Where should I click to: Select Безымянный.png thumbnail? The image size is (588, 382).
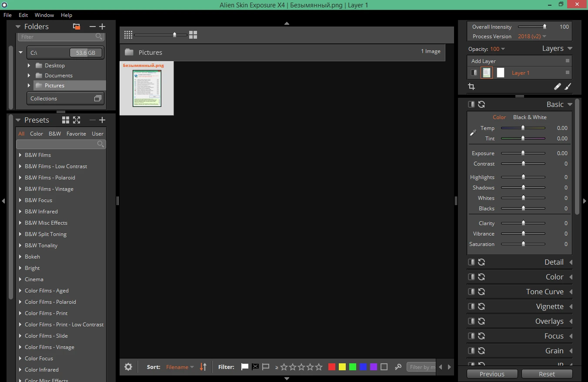147,88
